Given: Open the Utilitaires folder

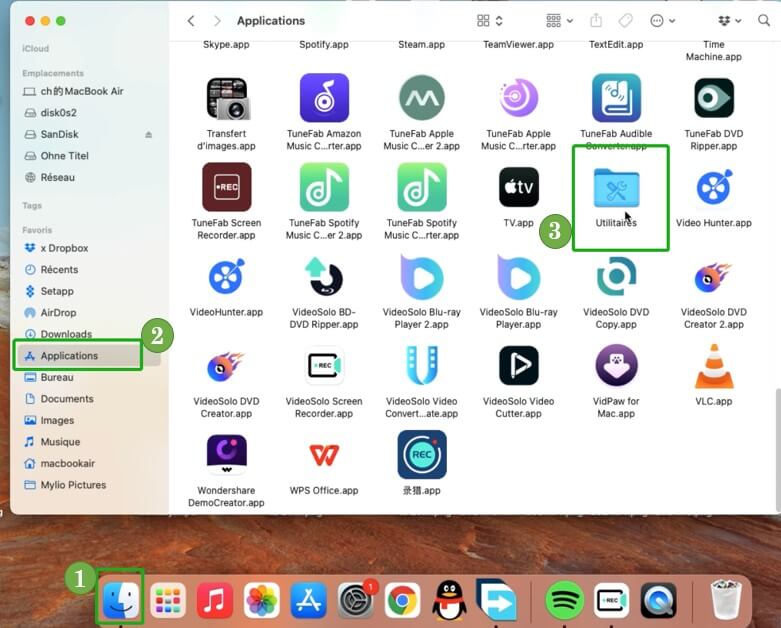Looking at the screenshot, I should [x=616, y=188].
